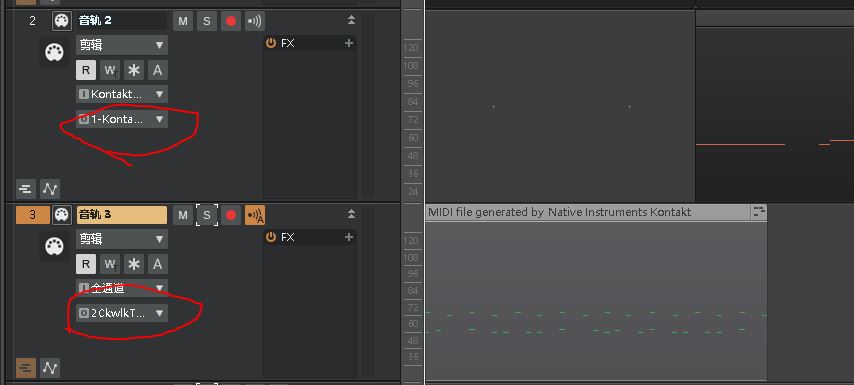This screenshot has width=854, height=385.
Task: Enable automation read (R) on track 3
Action: 86,264
